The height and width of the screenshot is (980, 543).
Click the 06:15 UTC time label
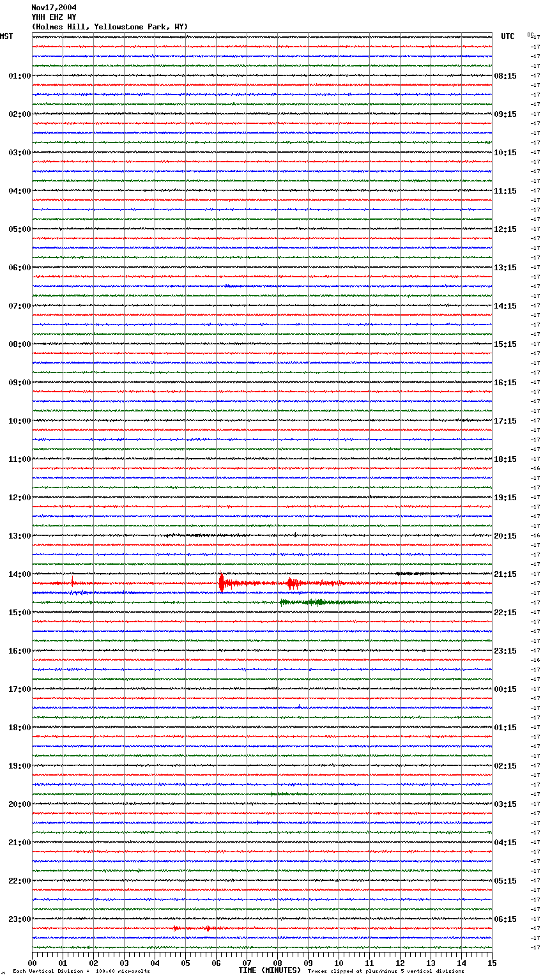pos(505,919)
